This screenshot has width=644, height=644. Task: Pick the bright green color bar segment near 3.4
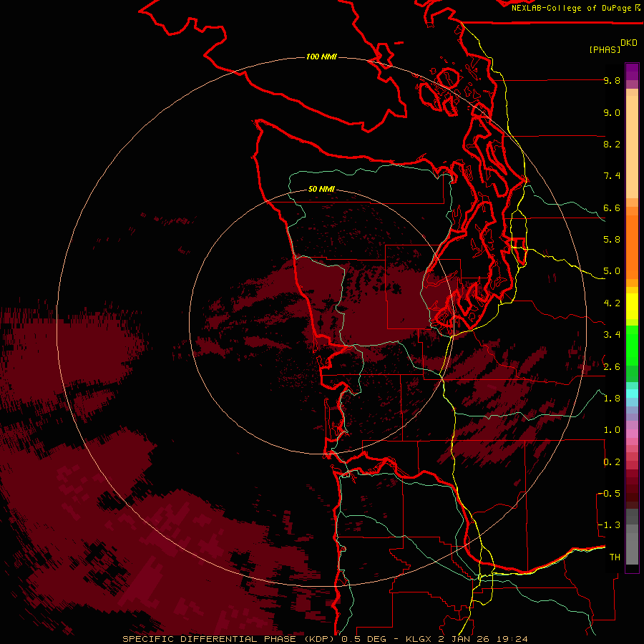632,345
